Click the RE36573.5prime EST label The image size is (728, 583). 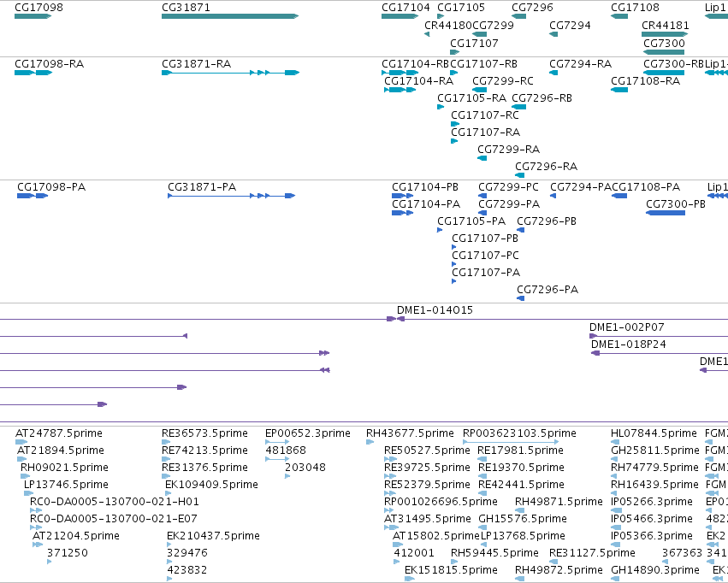pyautogui.click(x=204, y=433)
